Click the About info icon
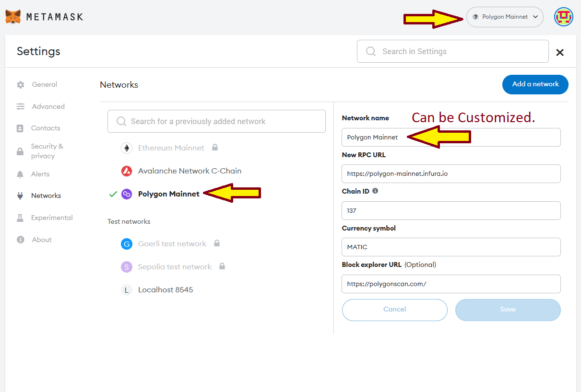The height and width of the screenshot is (392, 581). pyautogui.click(x=20, y=240)
